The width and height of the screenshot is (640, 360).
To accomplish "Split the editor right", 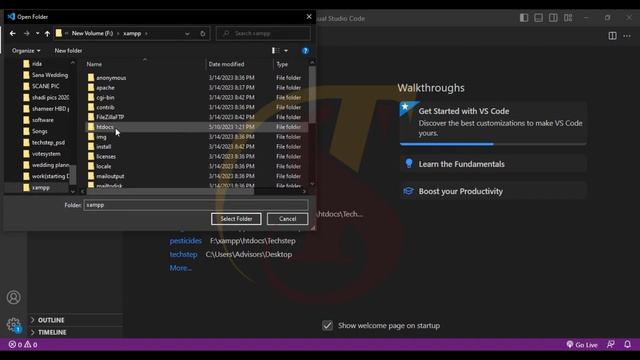I will (x=612, y=36).
